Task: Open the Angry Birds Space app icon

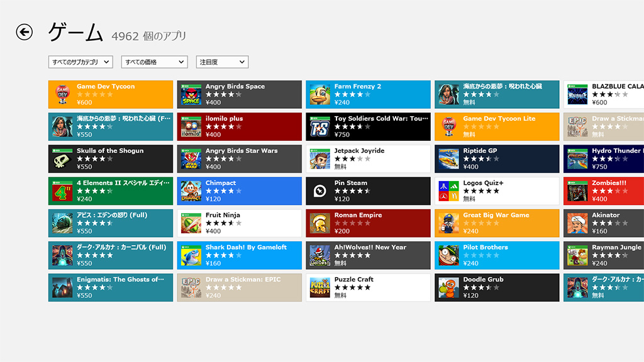Action: pyautogui.click(x=191, y=95)
